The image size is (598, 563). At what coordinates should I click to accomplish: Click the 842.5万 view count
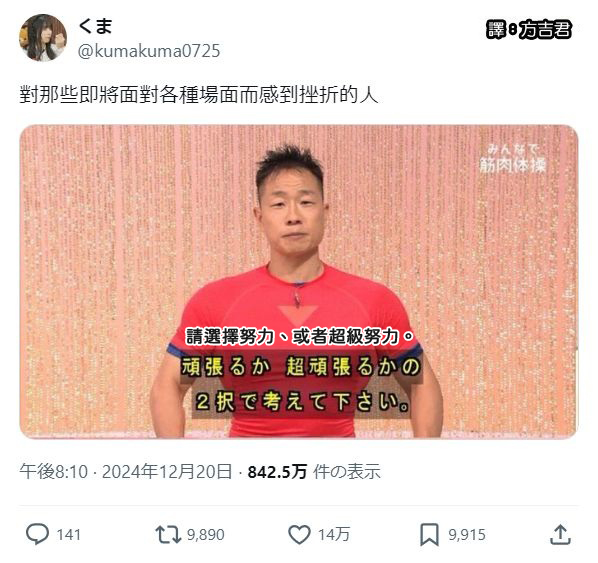[x=277, y=472]
